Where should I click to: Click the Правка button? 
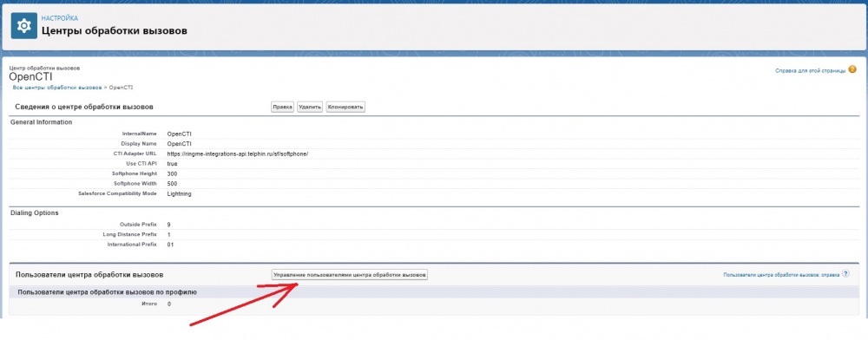[282, 107]
